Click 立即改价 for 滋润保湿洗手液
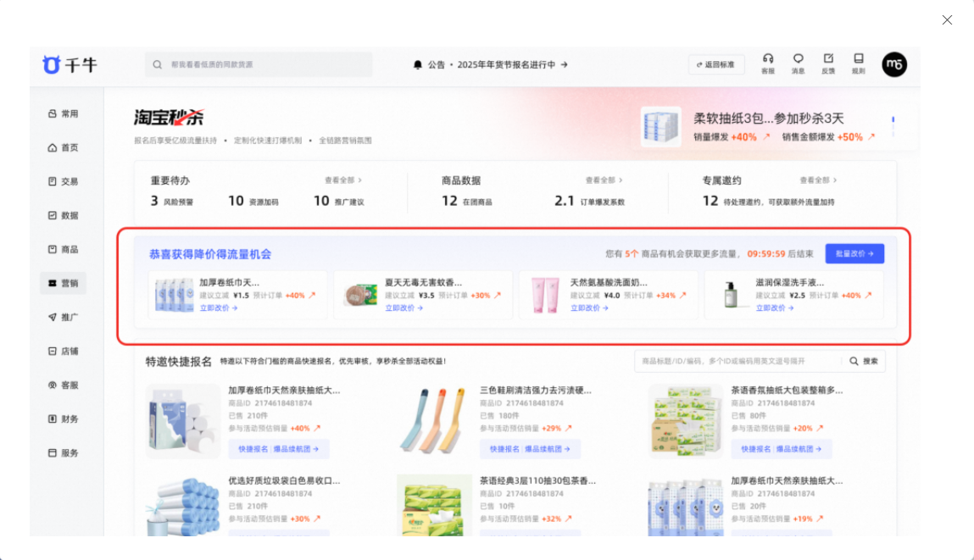974x560 pixels. click(775, 308)
